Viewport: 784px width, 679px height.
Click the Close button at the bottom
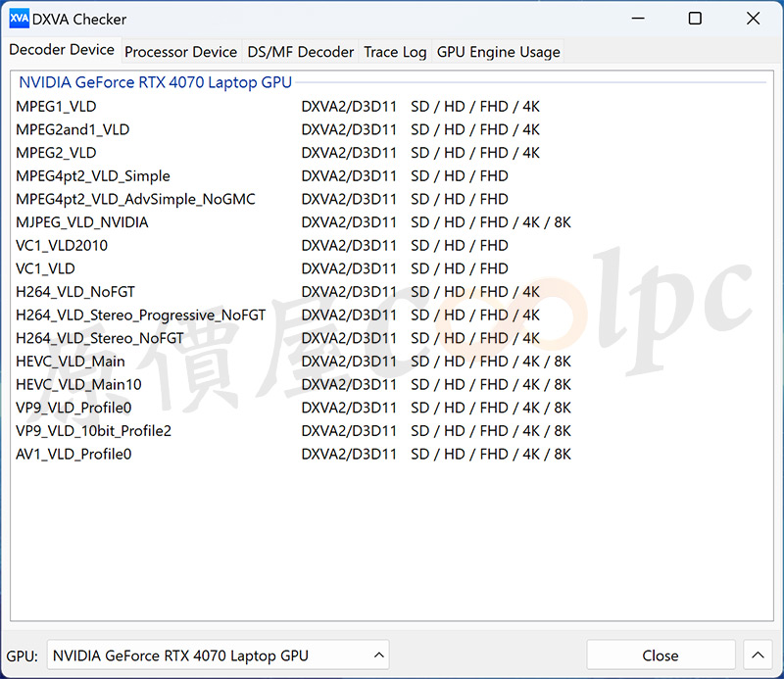(661, 655)
